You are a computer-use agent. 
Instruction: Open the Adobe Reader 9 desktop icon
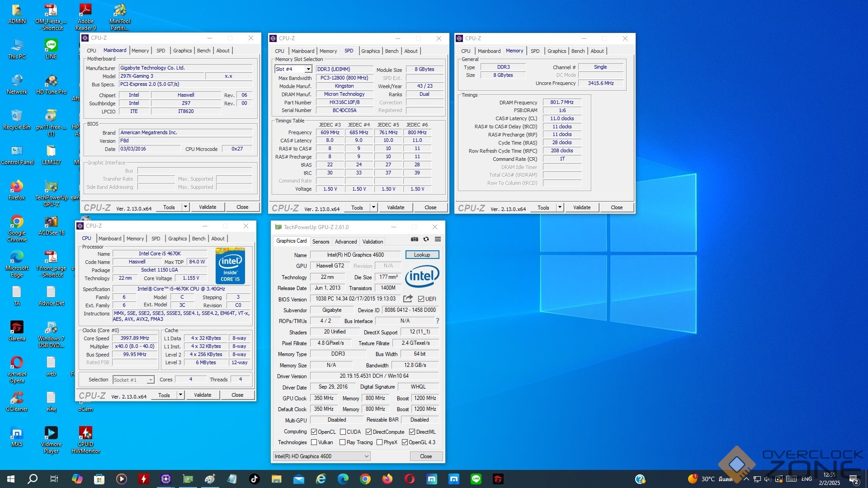pos(85,17)
